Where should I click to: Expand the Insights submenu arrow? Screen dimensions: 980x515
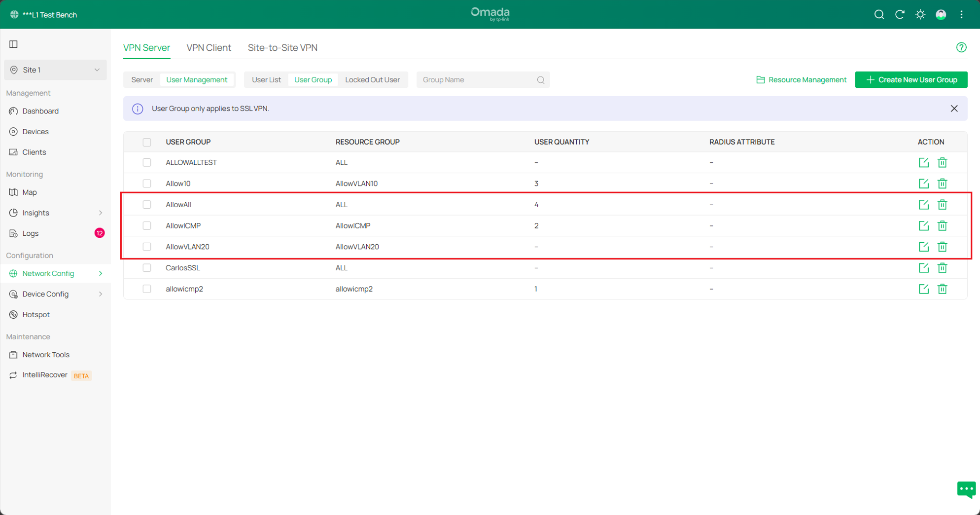tap(101, 213)
